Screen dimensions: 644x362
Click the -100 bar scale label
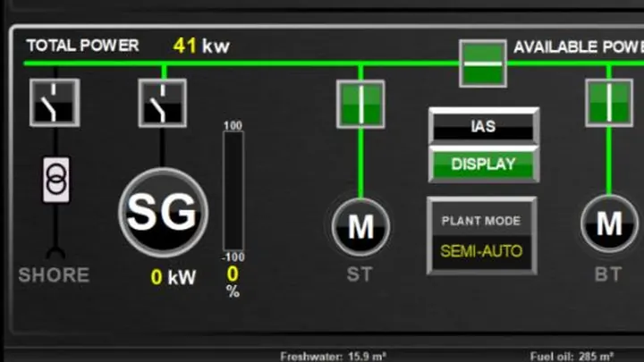point(233,257)
